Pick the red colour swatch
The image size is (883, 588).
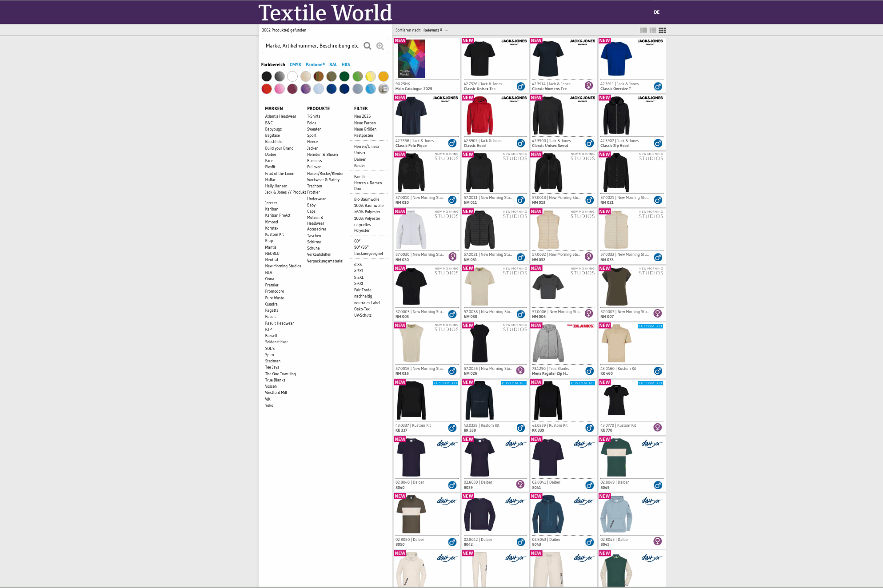[267, 89]
